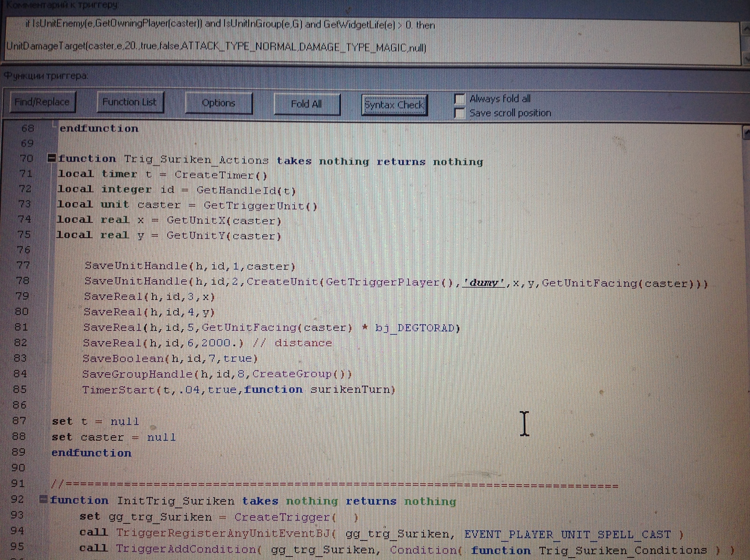Click 'SaveUnitHandle(h,id,1,caster)' line
This screenshot has width=750, height=560.
click(190, 266)
